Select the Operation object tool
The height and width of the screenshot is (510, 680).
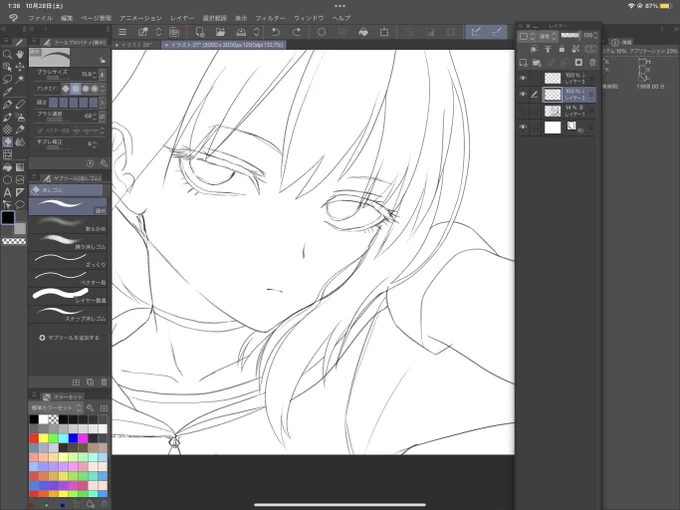coord(7,67)
